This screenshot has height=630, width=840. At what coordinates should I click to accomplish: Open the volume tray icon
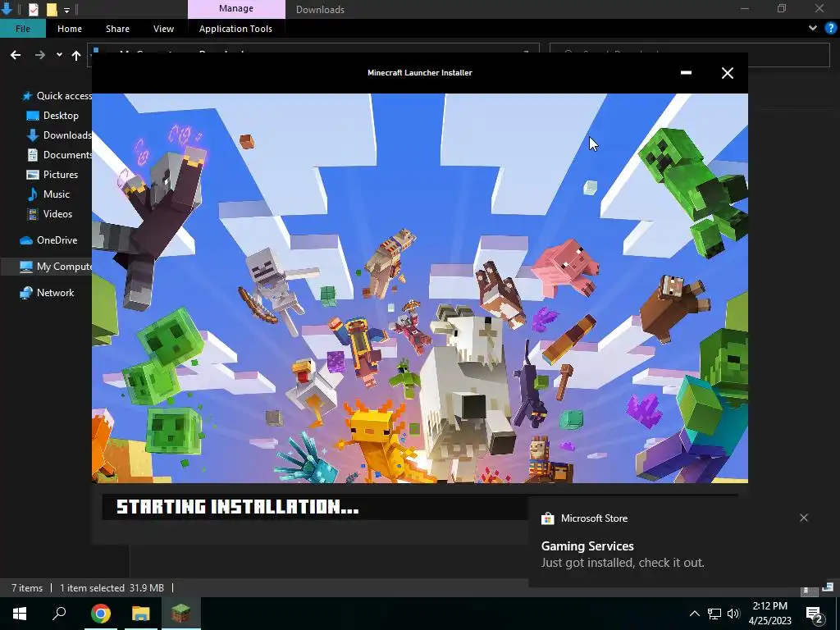point(733,614)
